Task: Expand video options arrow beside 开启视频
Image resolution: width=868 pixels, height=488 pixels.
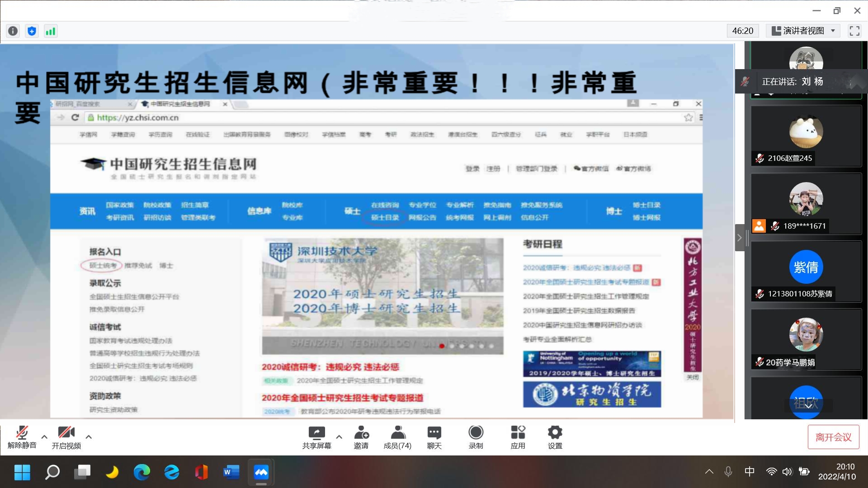Action: pyautogui.click(x=89, y=437)
